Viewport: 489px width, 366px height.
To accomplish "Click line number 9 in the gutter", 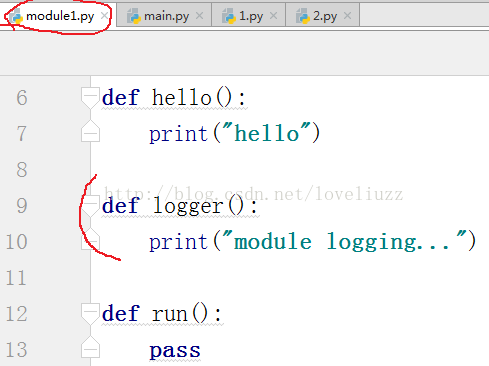I will pyautogui.click(x=22, y=206).
